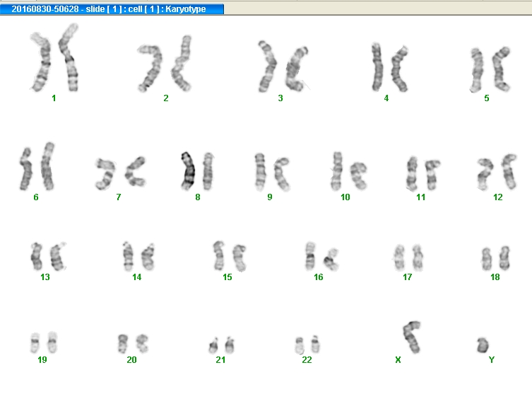Click the chromosome 20 pair
This screenshot has height=406, width=532.
coord(133,344)
